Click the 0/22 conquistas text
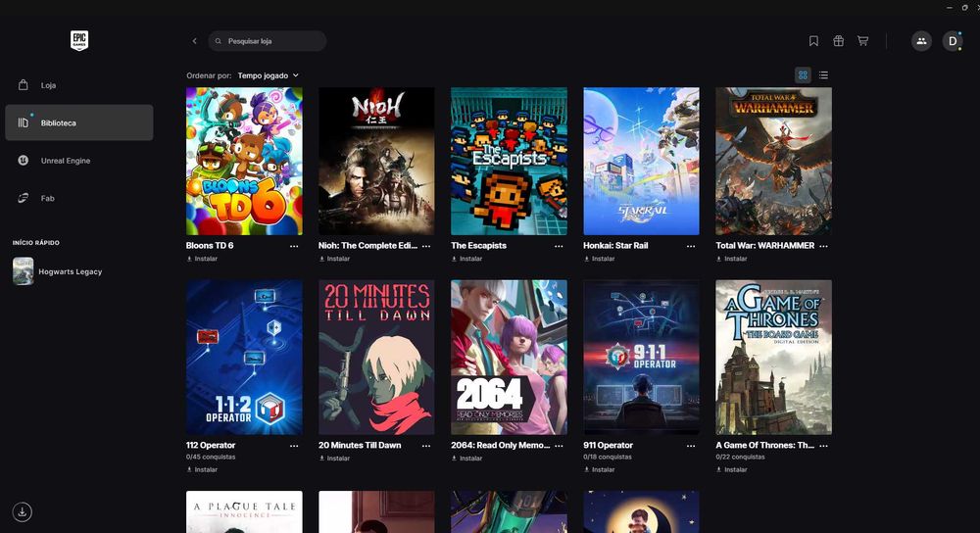This screenshot has width=980, height=533. (x=741, y=458)
